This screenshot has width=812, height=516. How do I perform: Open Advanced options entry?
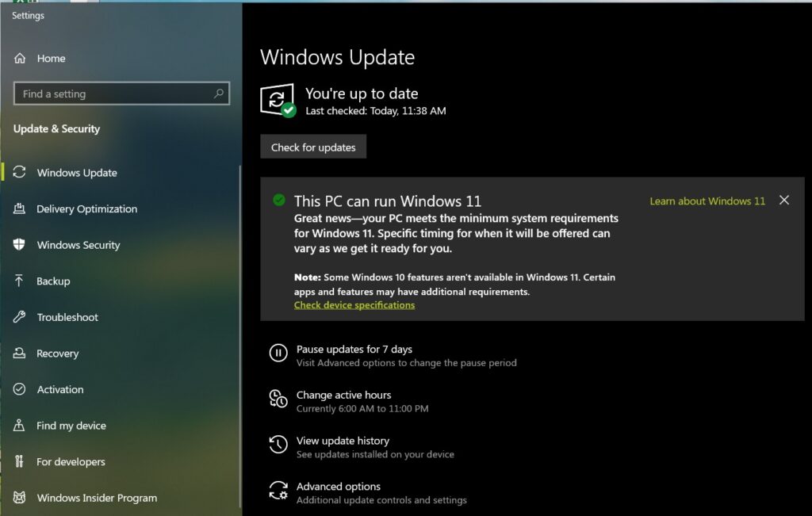(x=338, y=486)
